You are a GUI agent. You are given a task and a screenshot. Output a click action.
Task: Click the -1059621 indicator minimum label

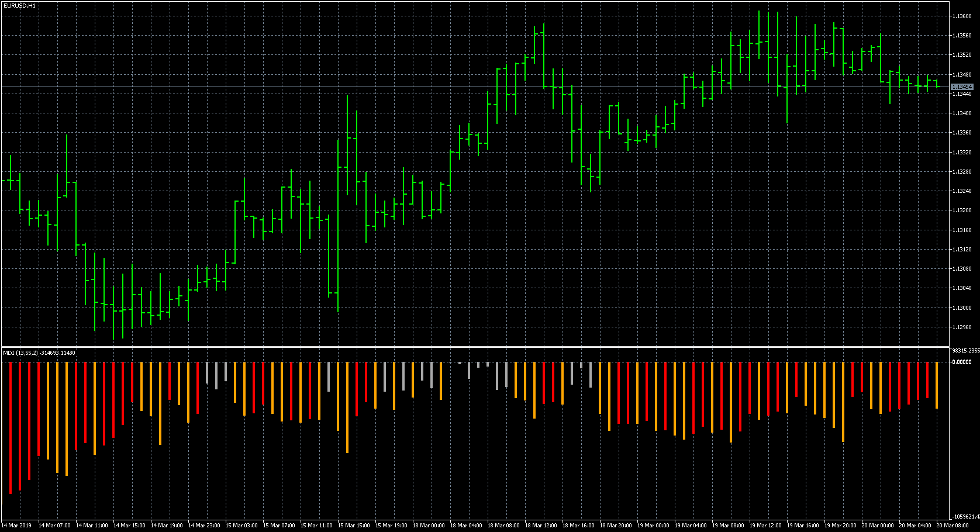(x=964, y=517)
